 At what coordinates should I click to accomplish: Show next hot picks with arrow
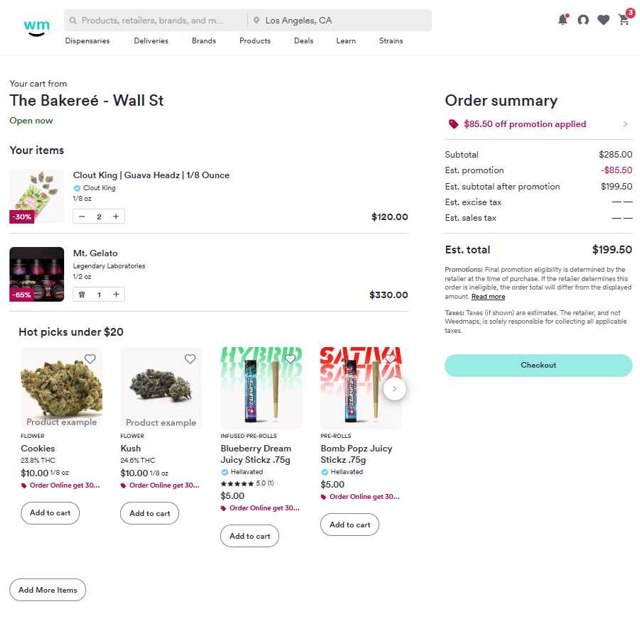[394, 388]
